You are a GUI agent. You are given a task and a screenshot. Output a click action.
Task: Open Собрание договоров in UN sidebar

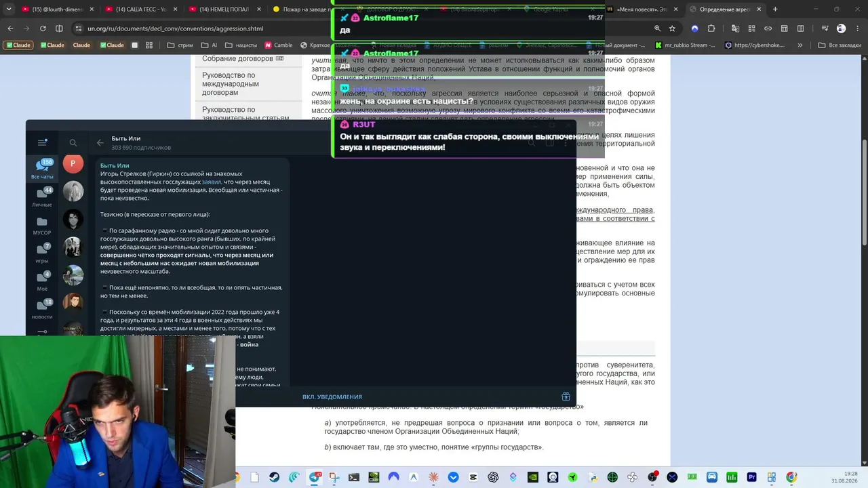click(243, 58)
